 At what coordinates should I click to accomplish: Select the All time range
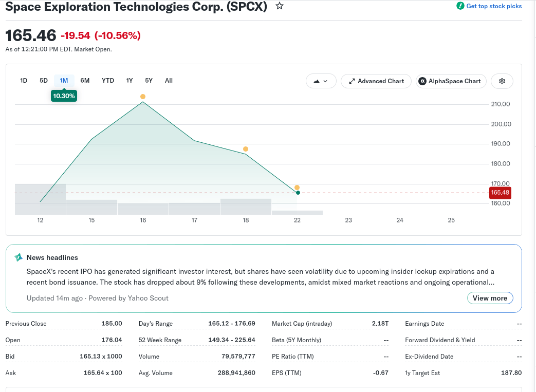[x=169, y=81]
